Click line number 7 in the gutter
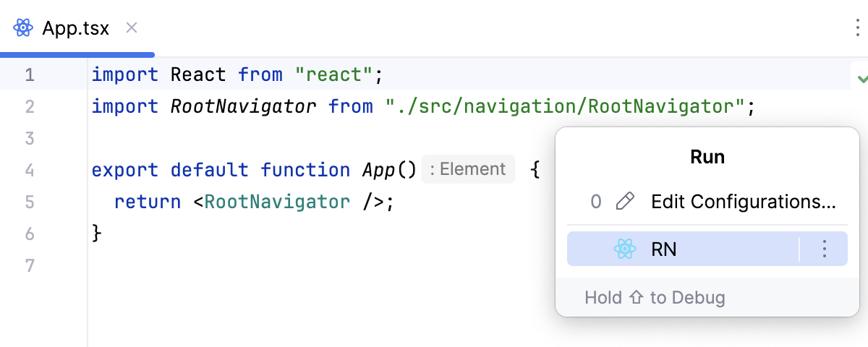 pyautogui.click(x=30, y=265)
